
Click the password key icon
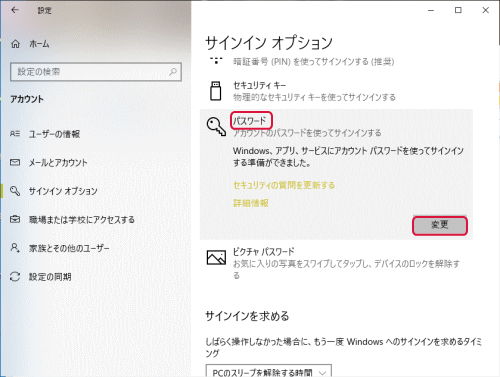[x=216, y=127]
